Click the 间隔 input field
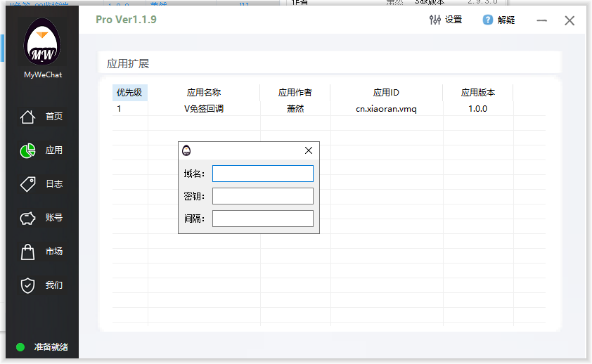The image size is (592, 364). 262,219
